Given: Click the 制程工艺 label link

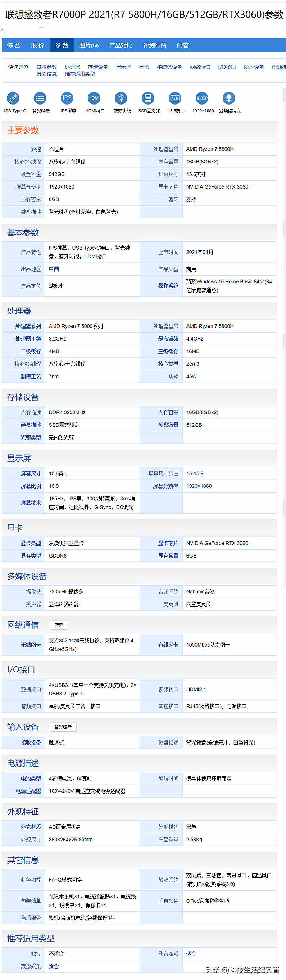Looking at the screenshot, I should pyautogui.click(x=31, y=376).
